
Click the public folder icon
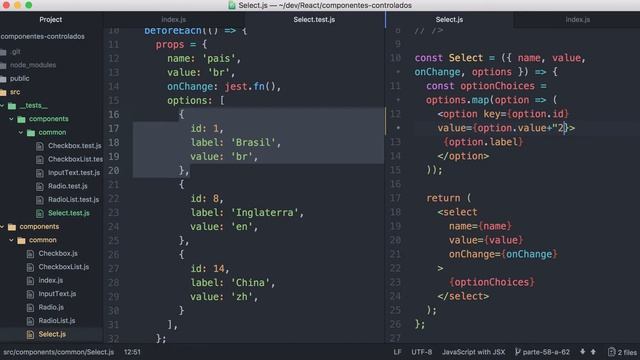(x=3, y=78)
